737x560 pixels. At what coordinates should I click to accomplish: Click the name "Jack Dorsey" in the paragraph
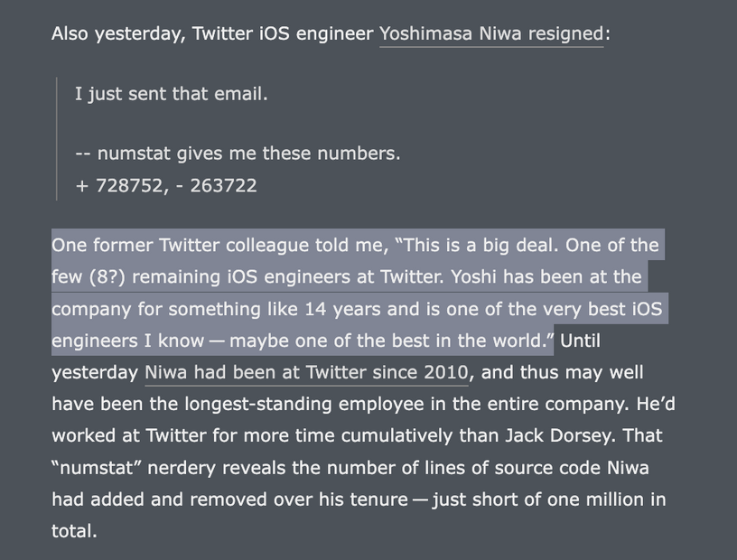pyautogui.click(x=559, y=435)
